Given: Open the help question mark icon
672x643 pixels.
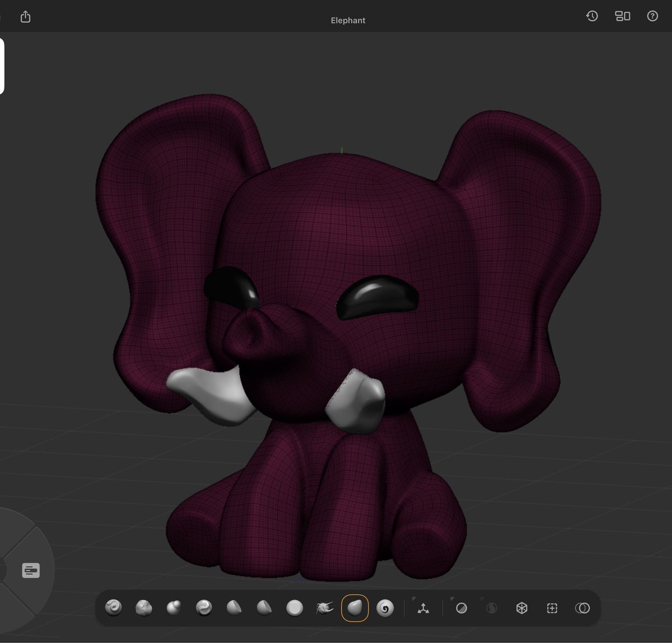Looking at the screenshot, I should point(652,16).
